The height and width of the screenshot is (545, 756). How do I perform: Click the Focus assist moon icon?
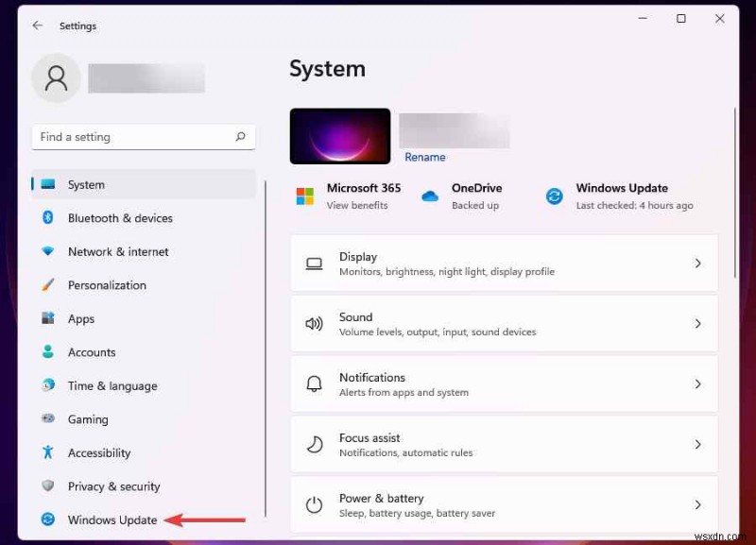315,445
